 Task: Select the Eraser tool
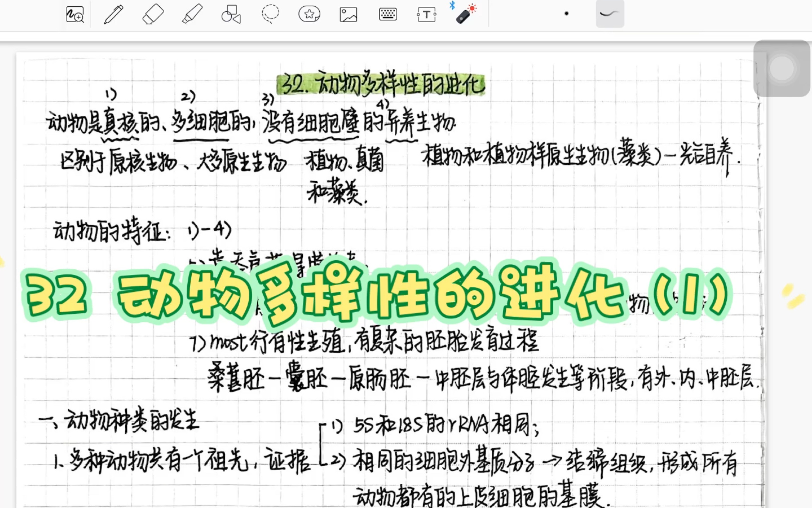coord(153,14)
